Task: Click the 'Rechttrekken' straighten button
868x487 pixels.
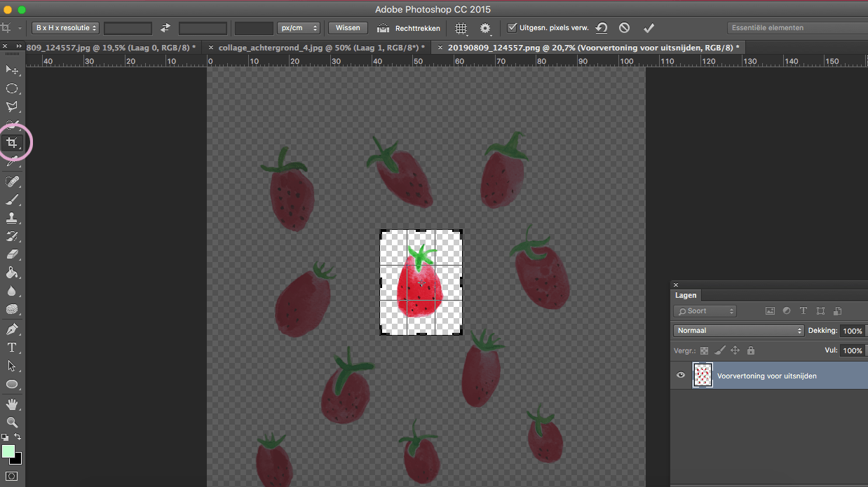Action: point(409,28)
